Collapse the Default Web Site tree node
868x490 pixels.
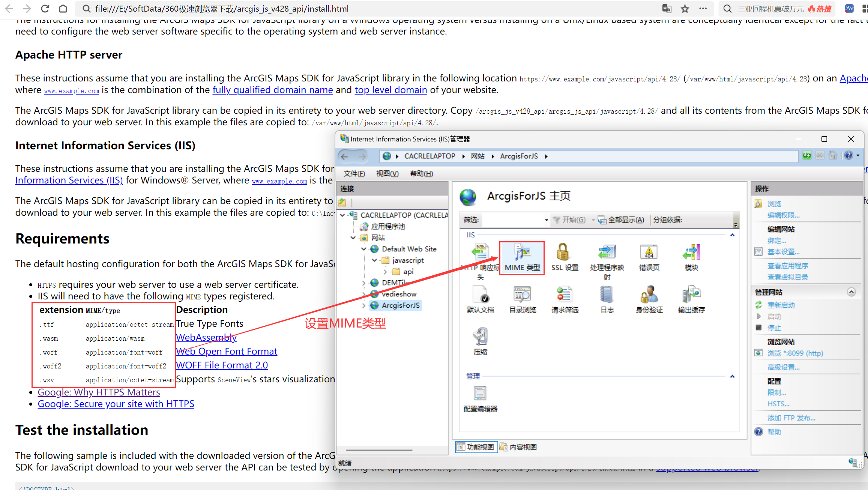363,249
